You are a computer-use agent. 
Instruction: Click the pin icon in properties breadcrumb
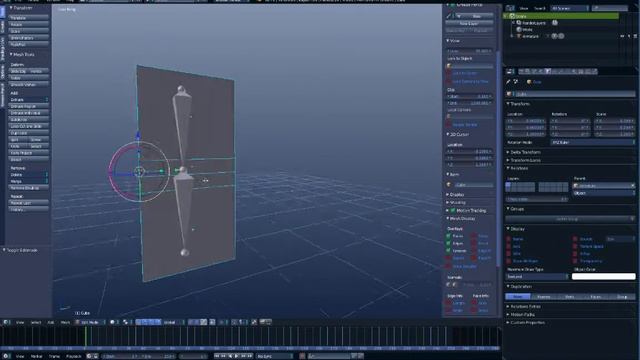click(509, 82)
